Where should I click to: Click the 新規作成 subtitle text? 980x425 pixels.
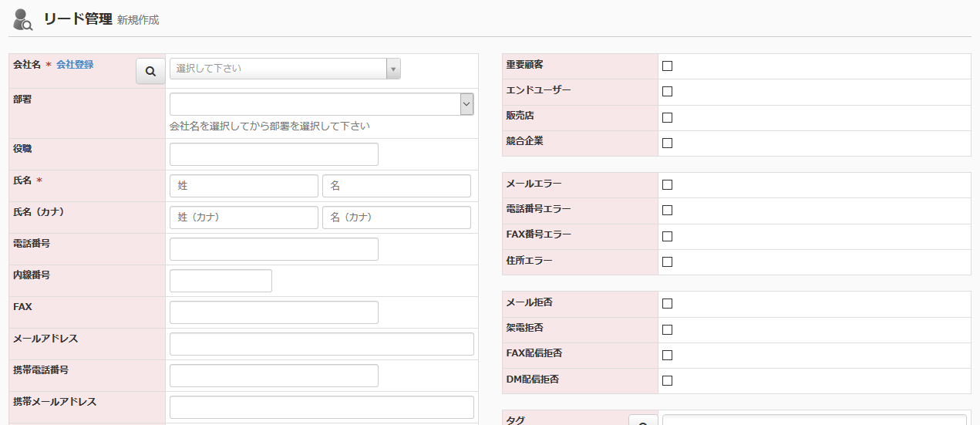pyautogui.click(x=138, y=21)
